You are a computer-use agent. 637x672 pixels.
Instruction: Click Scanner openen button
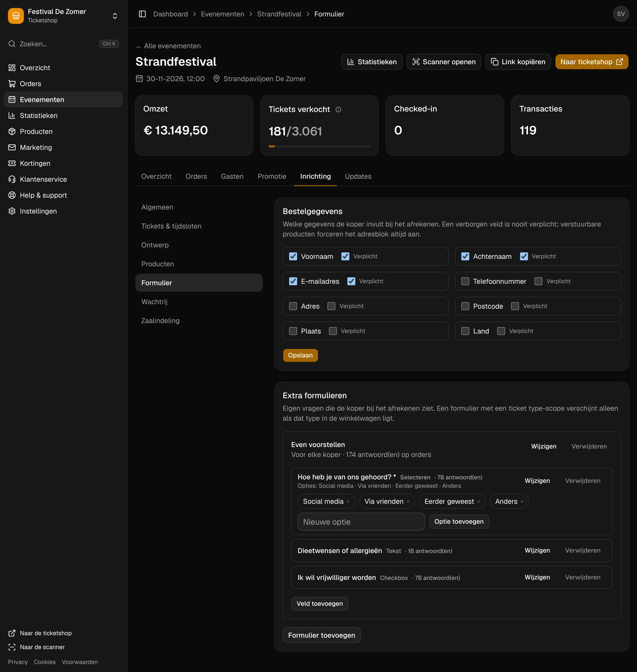click(443, 62)
